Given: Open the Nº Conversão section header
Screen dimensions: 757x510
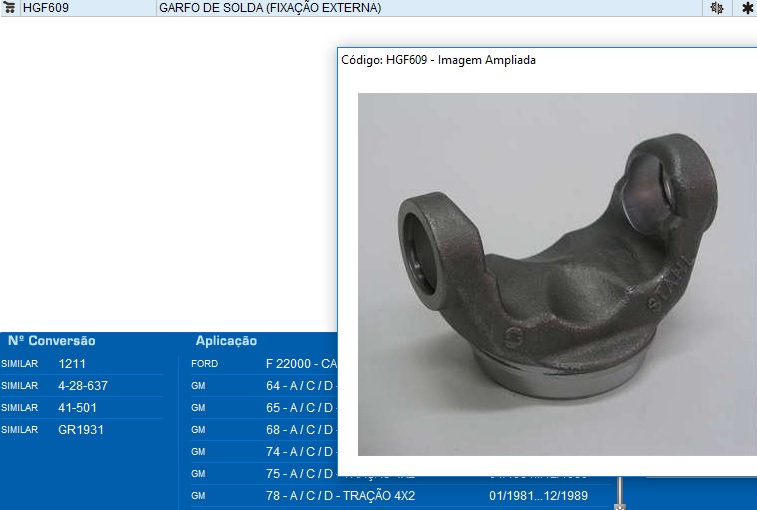Looking at the screenshot, I should pyautogui.click(x=52, y=341).
